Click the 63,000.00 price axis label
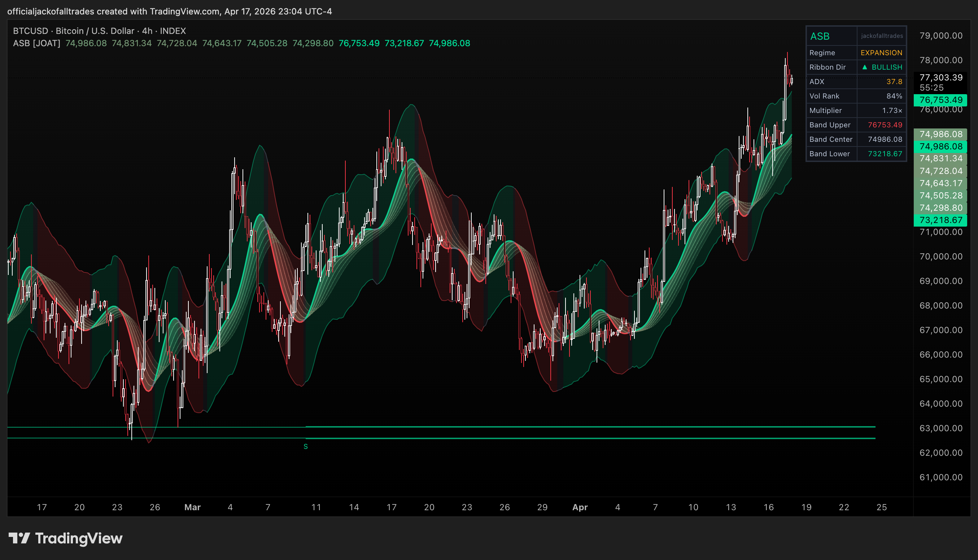This screenshot has height=560, width=978. click(941, 428)
